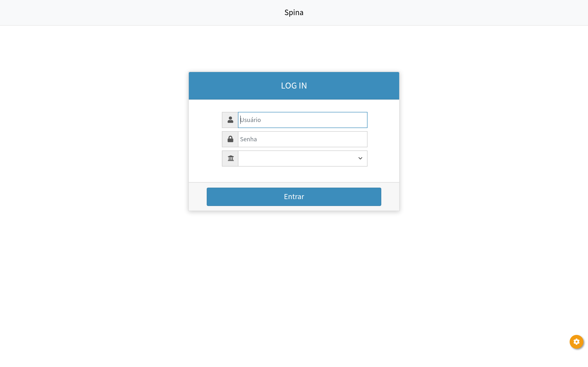Click the chevron arrow in the dropdown
588x367 pixels.
360,158
